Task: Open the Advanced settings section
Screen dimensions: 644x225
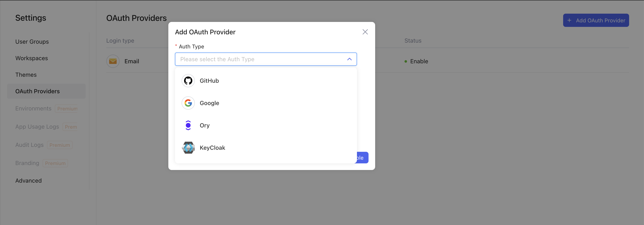Action: coord(29,181)
